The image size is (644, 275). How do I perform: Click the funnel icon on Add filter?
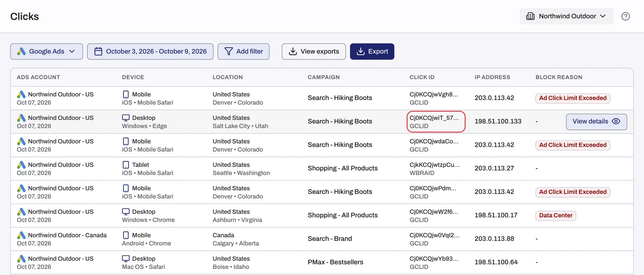coord(229,52)
